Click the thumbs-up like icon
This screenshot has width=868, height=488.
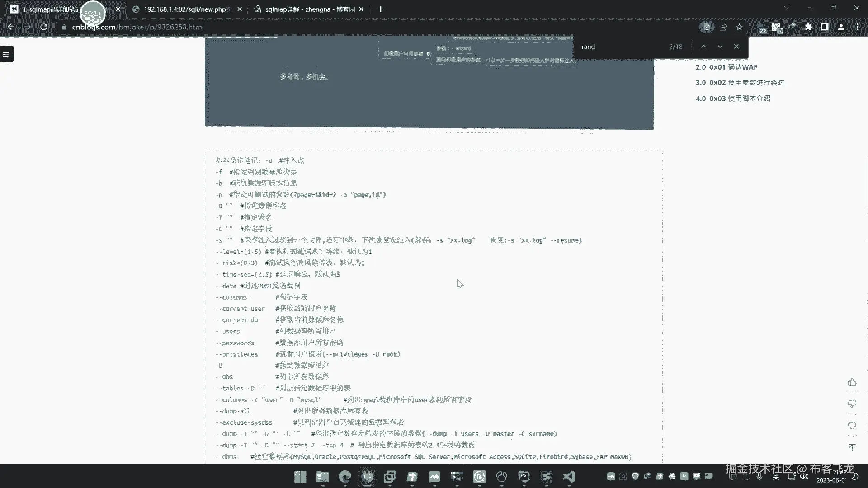852,383
